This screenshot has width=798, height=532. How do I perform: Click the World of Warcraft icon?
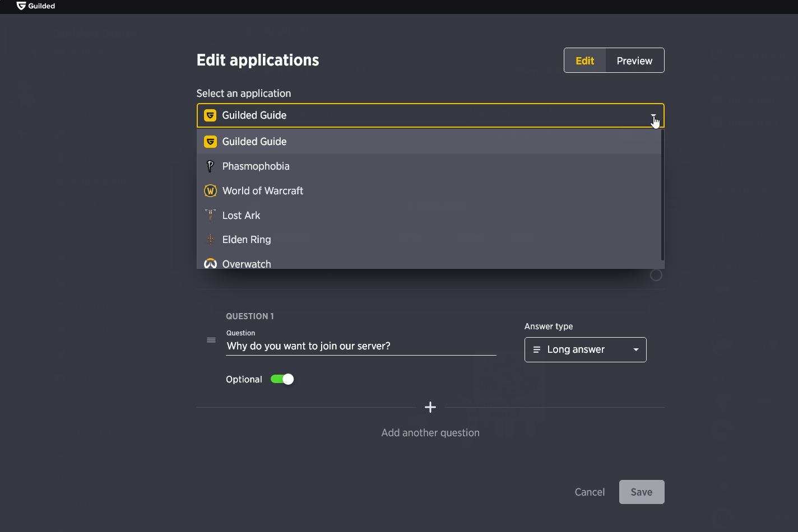(x=210, y=191)
